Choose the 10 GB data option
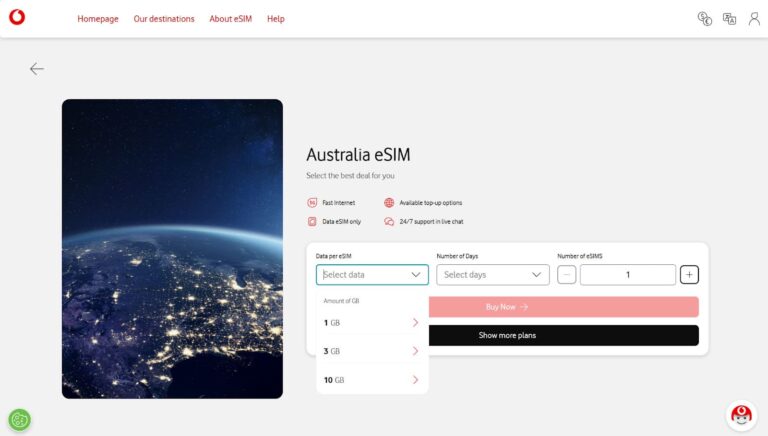 pyautogui.click(x=371, y=380)
